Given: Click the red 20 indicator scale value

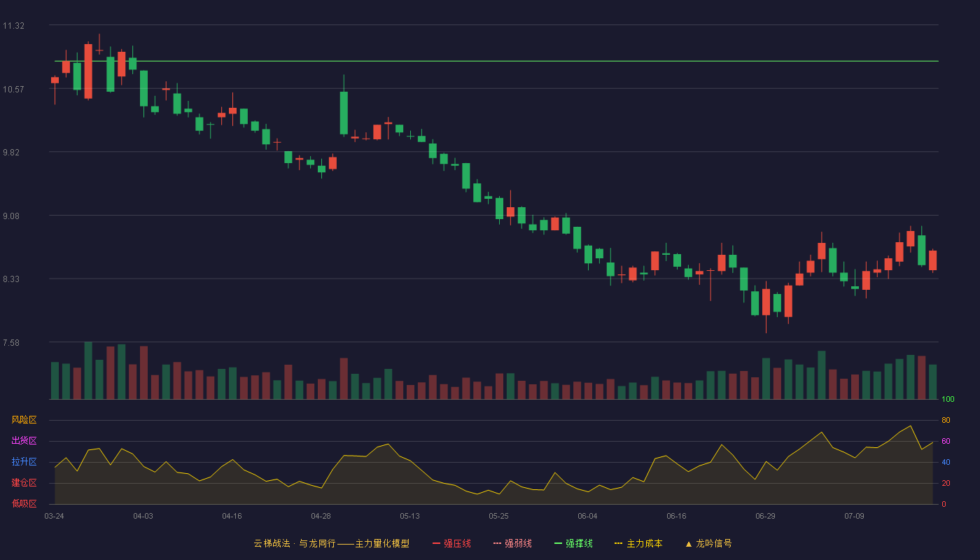Looking at the screenshot, I should coord(946,483).
